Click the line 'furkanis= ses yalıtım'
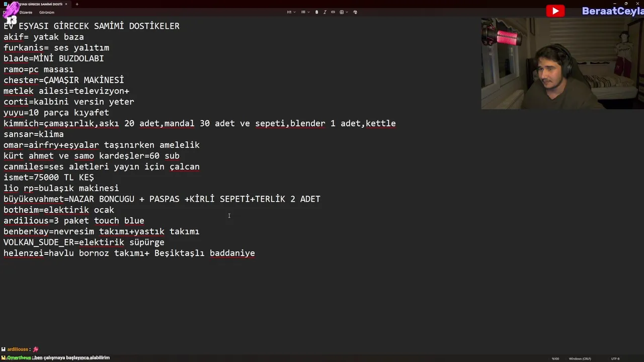644x362 pixels. click(56, 48)
